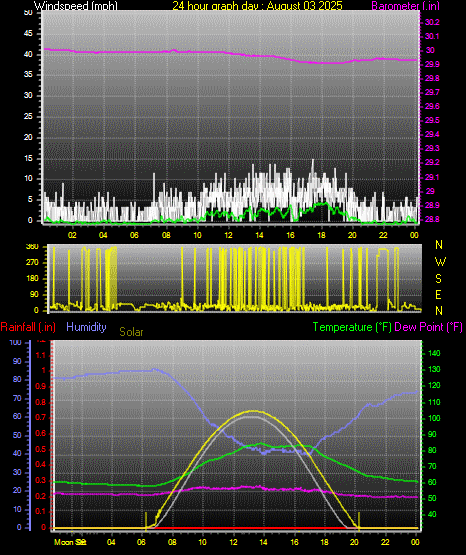Viewport: 466px width, 555px height.
Task: Click the 140 temperature scale value
Action: 434,353
